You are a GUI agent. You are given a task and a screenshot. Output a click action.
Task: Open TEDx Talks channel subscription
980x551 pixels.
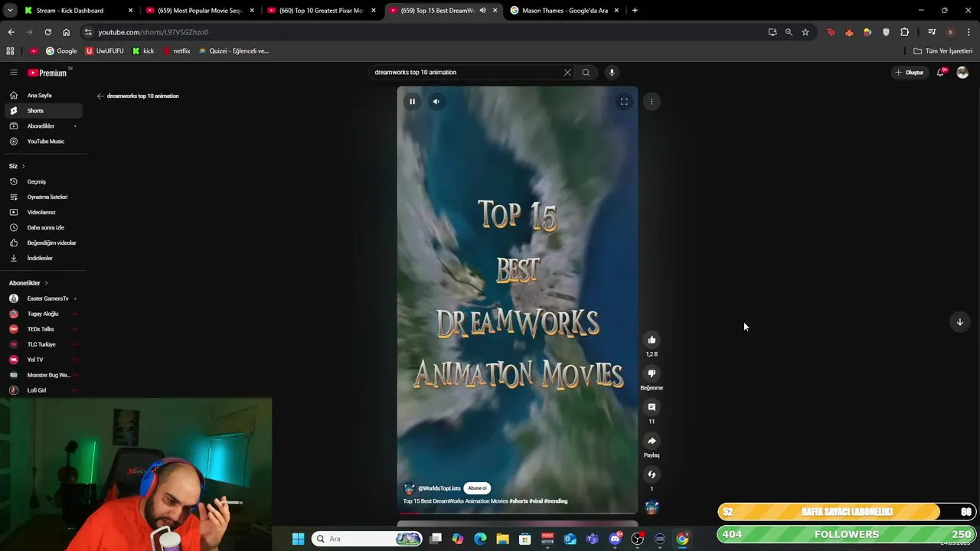point(43,329)
